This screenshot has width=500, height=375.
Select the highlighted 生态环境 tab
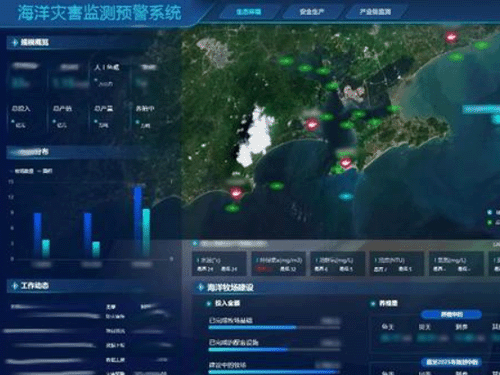[x=248, y=12]
